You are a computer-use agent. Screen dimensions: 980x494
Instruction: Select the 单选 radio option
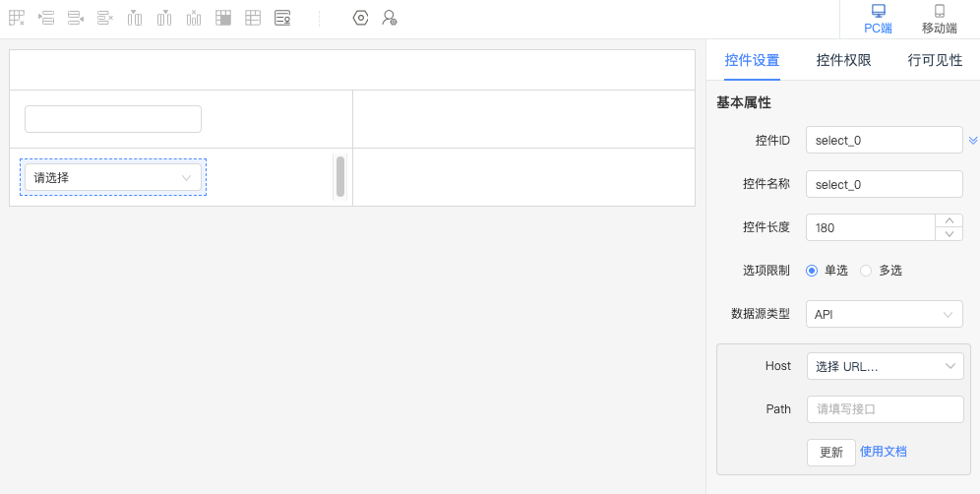point(827,271)
